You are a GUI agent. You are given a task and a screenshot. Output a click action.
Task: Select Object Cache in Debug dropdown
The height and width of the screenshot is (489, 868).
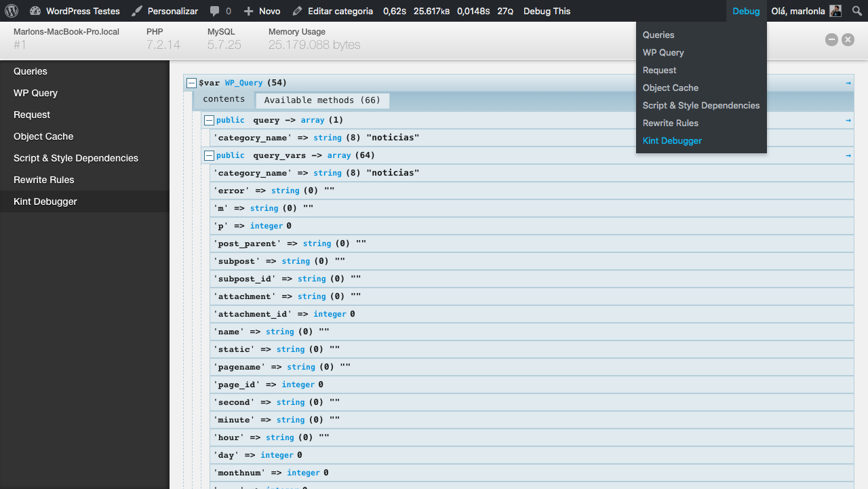(x=701, y=87)
